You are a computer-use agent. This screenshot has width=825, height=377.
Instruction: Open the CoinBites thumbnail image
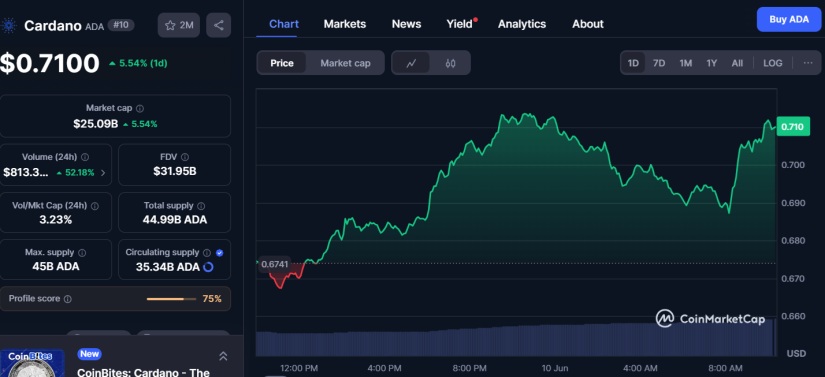click(32, 363)
